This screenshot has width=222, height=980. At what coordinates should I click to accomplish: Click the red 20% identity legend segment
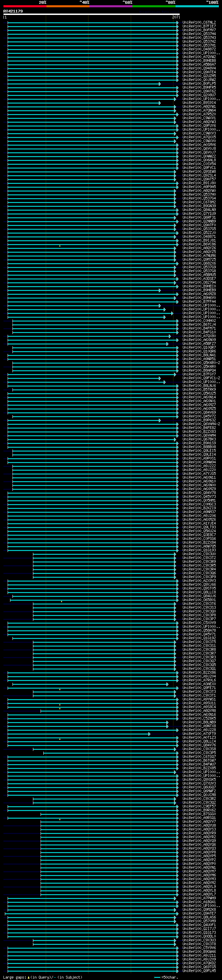[25, 6]
